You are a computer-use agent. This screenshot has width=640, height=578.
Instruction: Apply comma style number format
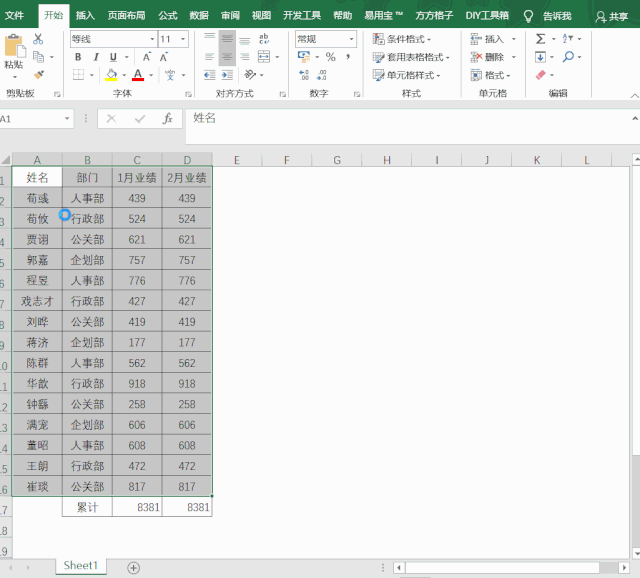[x=348, y=57]
